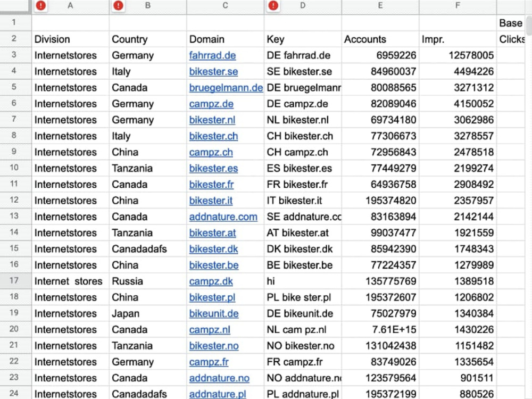
Task: Click the vertical scrollbar thumb
Action: point(529,24)
